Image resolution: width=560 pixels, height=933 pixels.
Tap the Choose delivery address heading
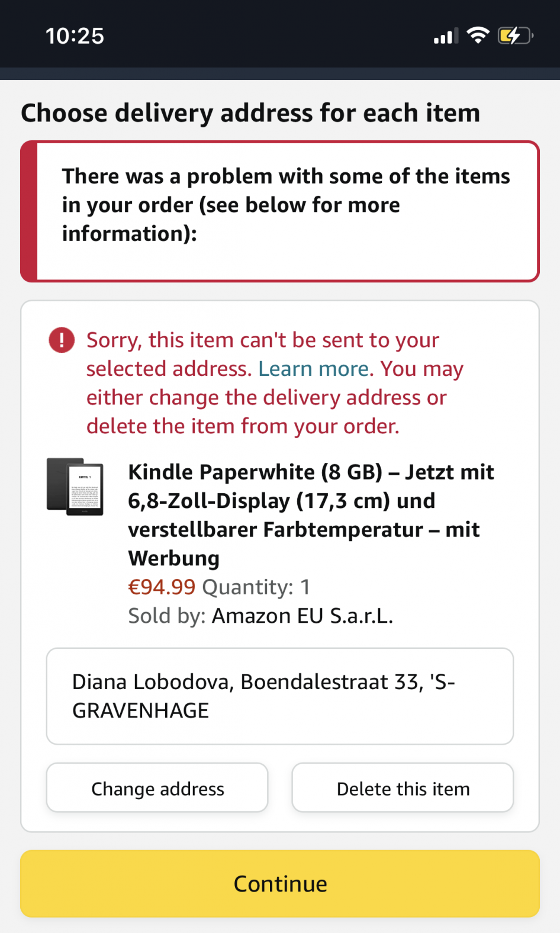click(250, 113)
